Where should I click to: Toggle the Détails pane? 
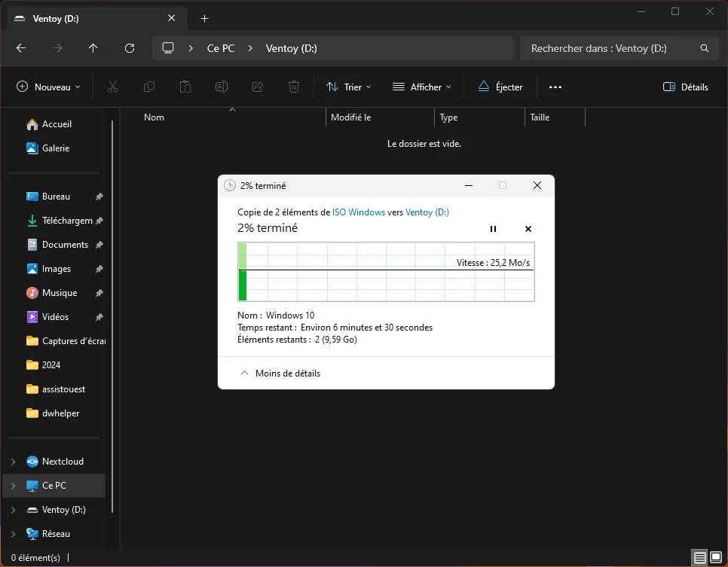click(685, 87)
